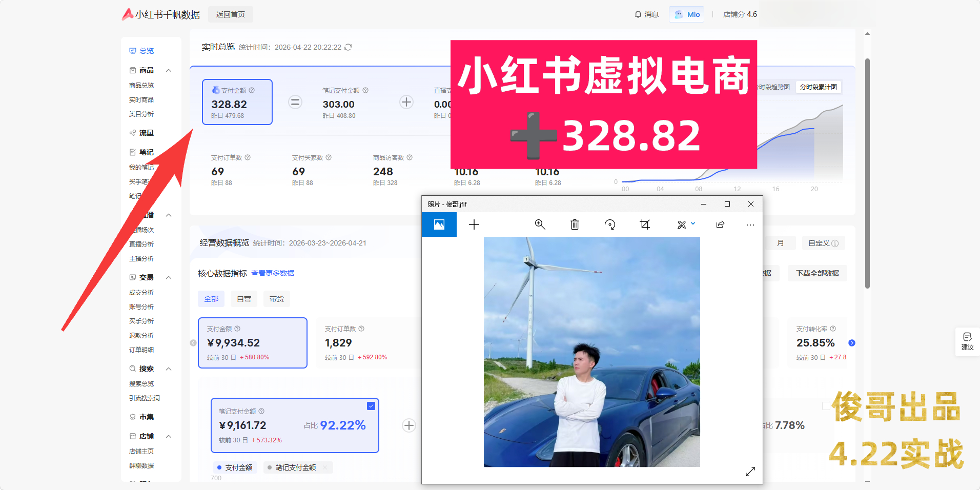Viewport: 980px width, 490px height.
Task: Open 引流搜索词 in the sidebar
Action: point(145,398)
